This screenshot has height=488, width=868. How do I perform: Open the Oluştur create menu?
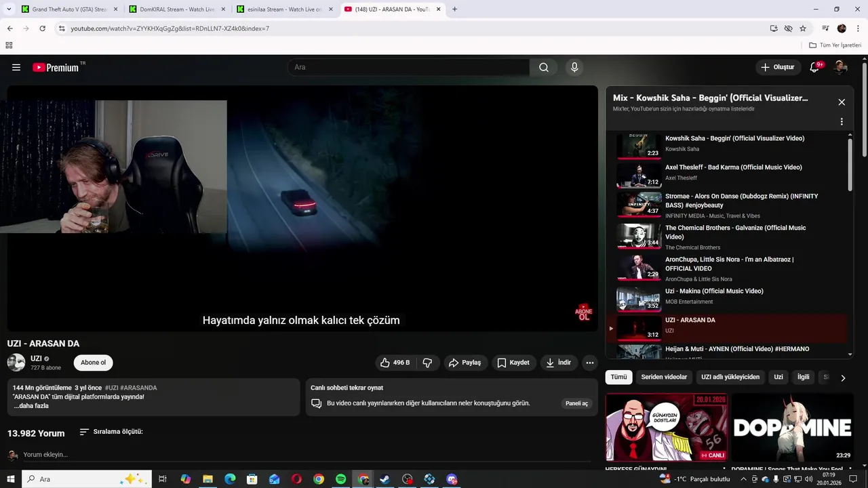point(777,67)
